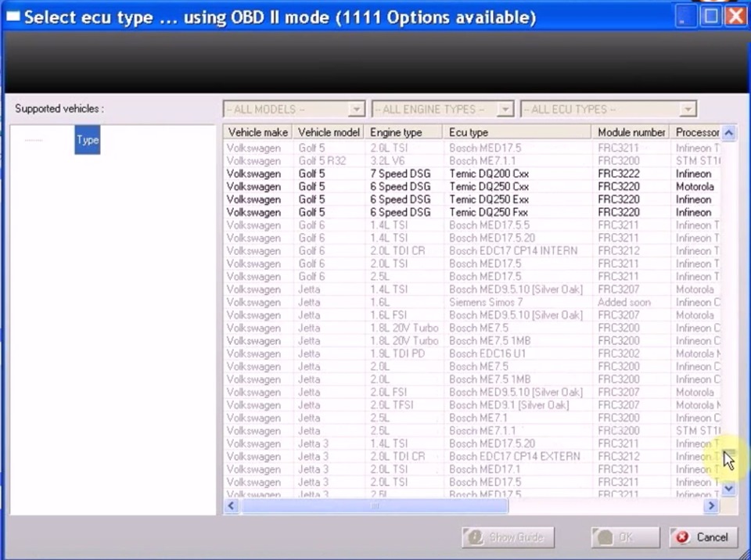
Task: Select Jetta 2.0L TFSI row
Action: [472, 405]
